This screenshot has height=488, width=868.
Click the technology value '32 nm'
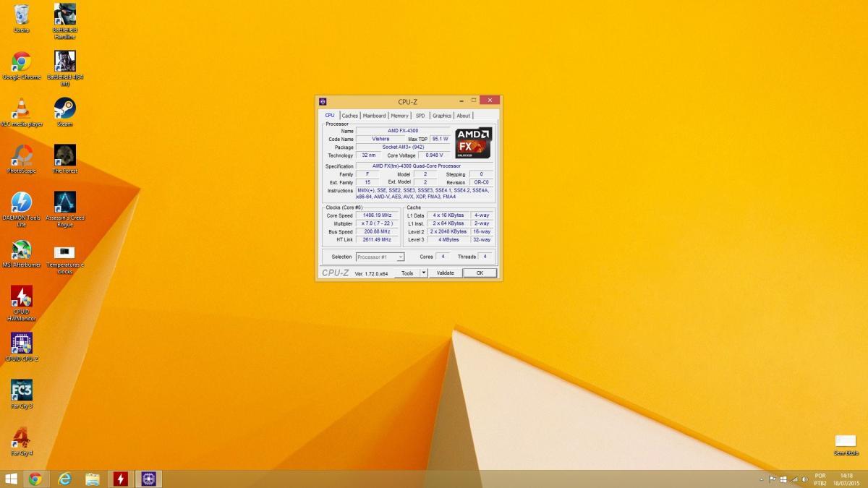point(368,155)
